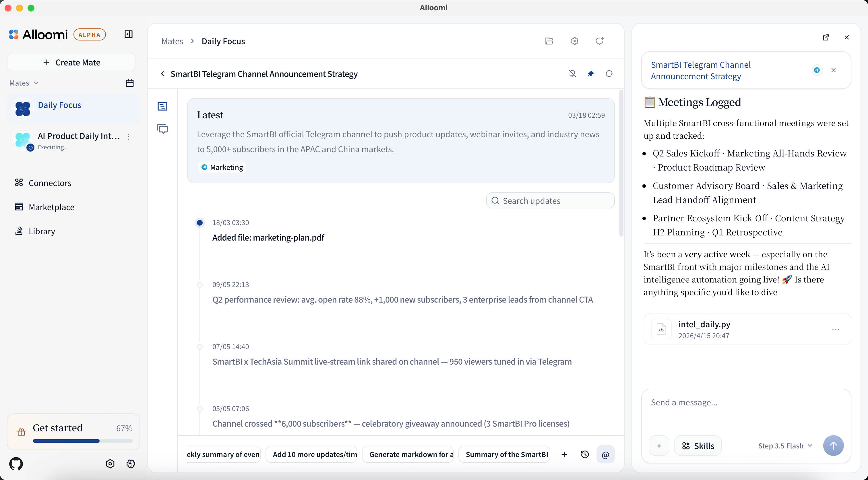Open the calendar icon beside Mates
The image size is (868, 480).
130,83
